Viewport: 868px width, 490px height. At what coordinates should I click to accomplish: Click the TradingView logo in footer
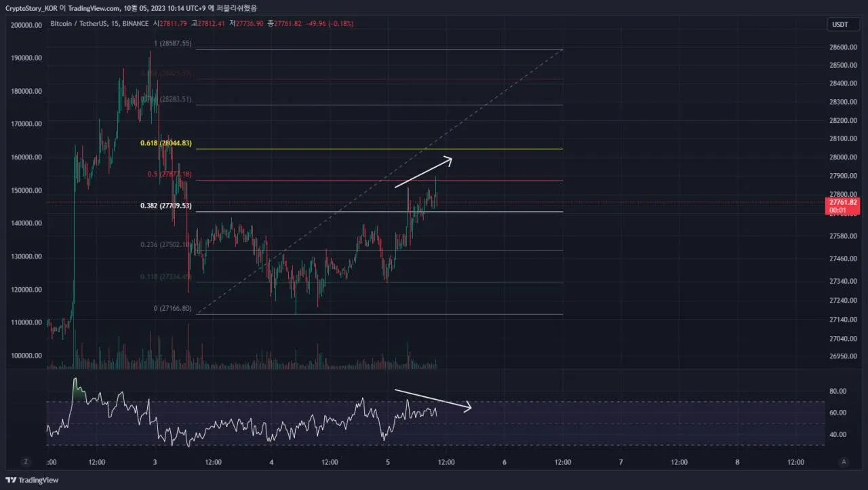[x=33, y=480]
